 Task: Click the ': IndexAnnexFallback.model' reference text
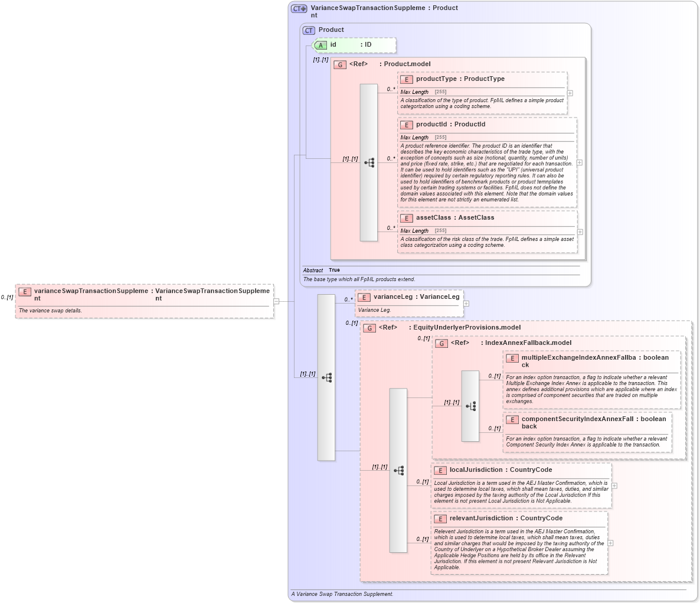point(526,343)
